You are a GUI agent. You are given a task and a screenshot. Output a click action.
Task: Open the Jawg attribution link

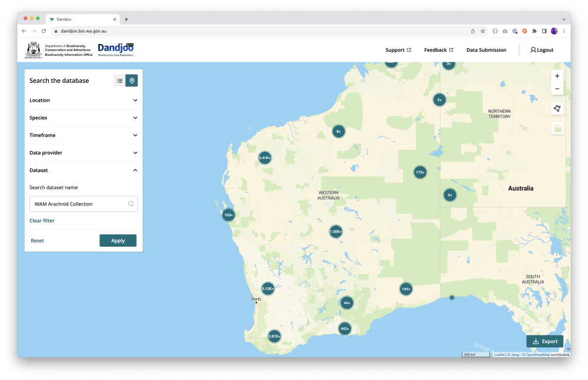pyautogui.click(x=515, y=355)
